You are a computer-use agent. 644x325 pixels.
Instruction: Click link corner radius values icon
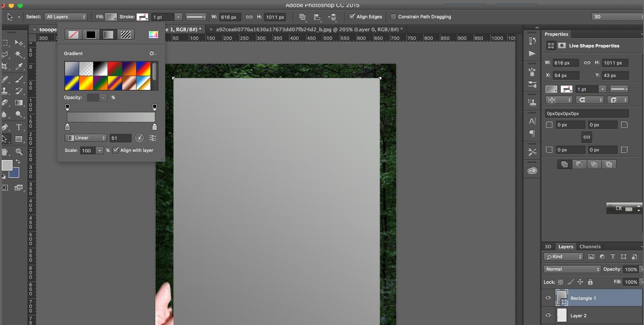pyautogui.click(x=586, y=137)
